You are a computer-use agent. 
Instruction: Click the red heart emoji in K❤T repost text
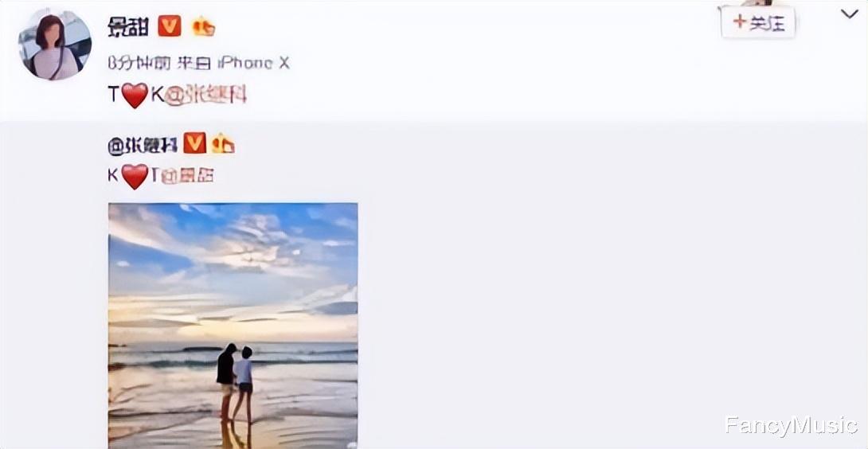[135, 176]
